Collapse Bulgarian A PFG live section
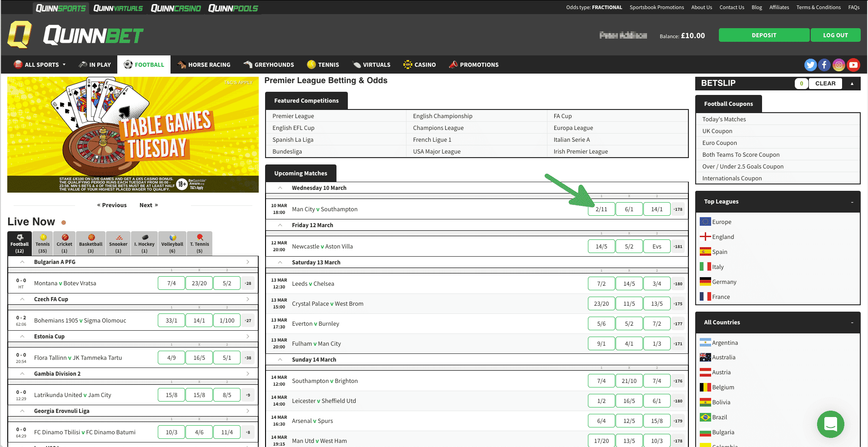 [x=22, y=262]
